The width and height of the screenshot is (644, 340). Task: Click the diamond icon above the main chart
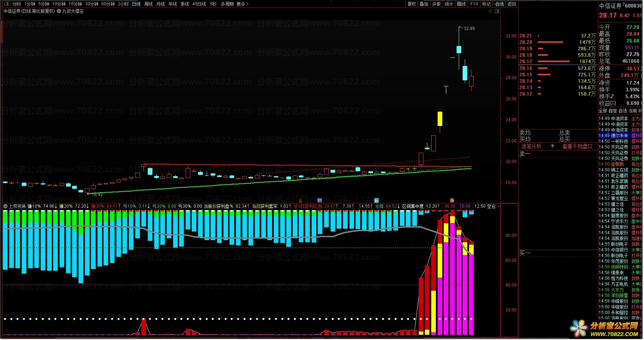pos(490,11)
